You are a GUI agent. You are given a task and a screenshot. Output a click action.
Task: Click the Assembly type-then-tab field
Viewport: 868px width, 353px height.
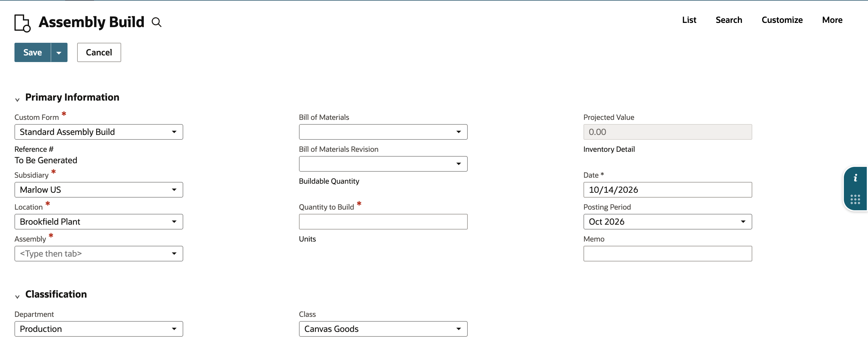(99, 254)
